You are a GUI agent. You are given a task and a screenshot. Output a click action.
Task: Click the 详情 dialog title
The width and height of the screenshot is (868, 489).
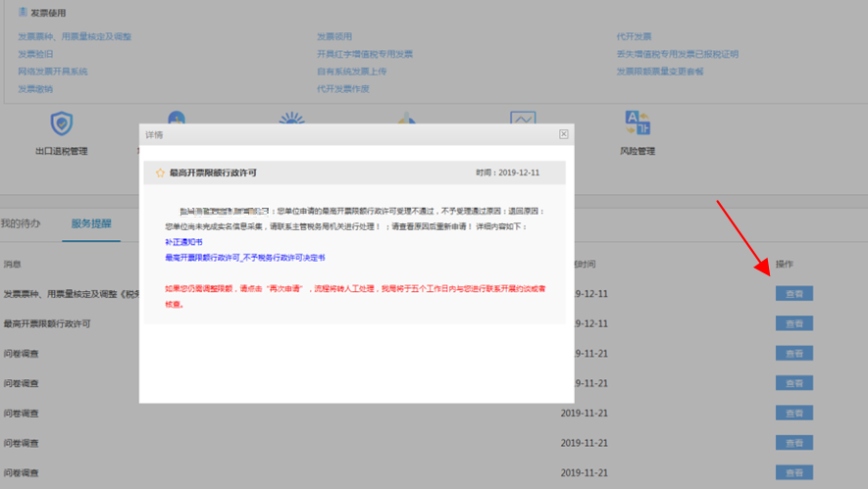(x=154, y=135)
